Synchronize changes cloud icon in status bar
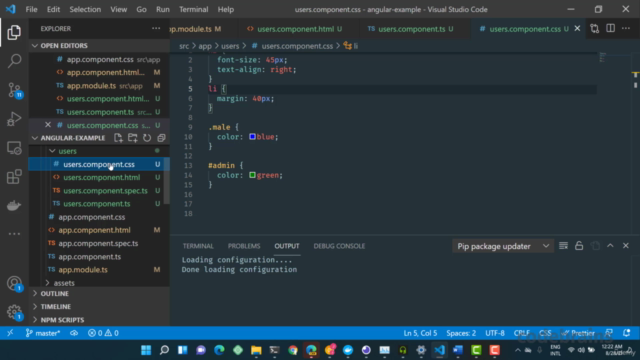The width and height of the screenshot is (640, 360). tap(74, 333)
